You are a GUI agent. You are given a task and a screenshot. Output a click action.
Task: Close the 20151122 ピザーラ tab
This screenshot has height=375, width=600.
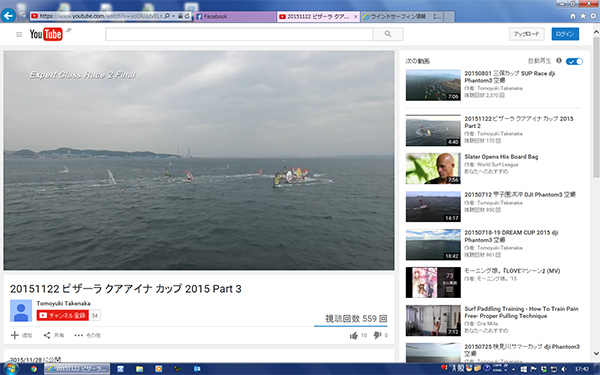pos(355,16)
